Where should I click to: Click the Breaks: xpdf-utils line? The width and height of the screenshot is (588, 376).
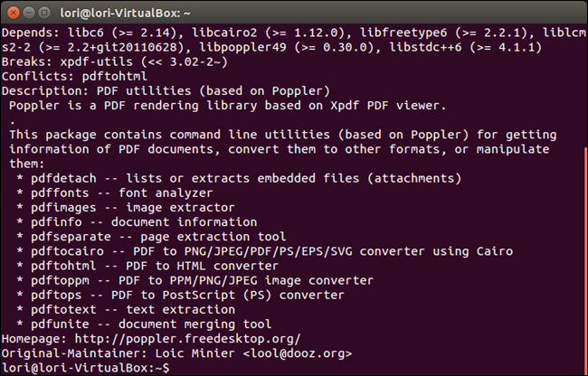(115, 61)
